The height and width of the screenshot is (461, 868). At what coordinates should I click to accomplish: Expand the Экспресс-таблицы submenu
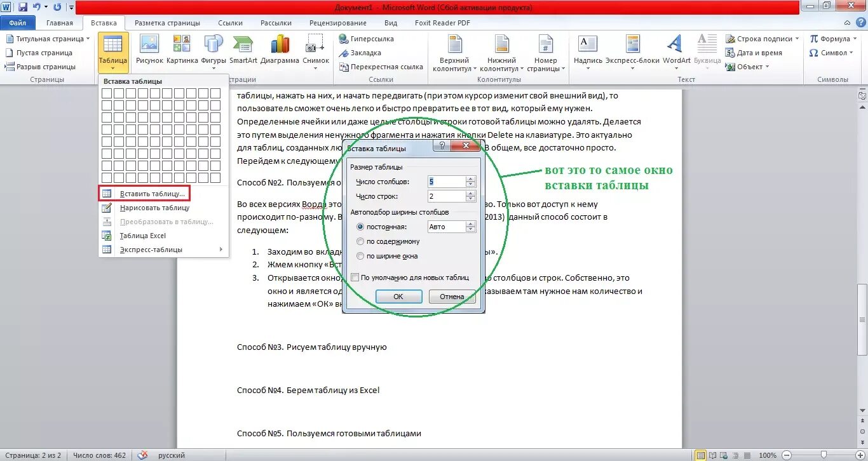tap(221, 250)
